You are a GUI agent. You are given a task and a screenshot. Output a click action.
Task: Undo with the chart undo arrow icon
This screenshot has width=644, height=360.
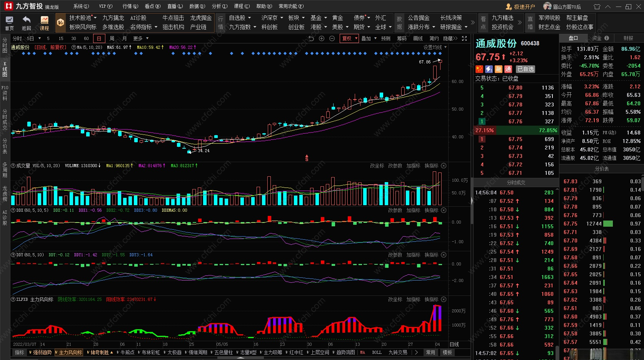311,38
